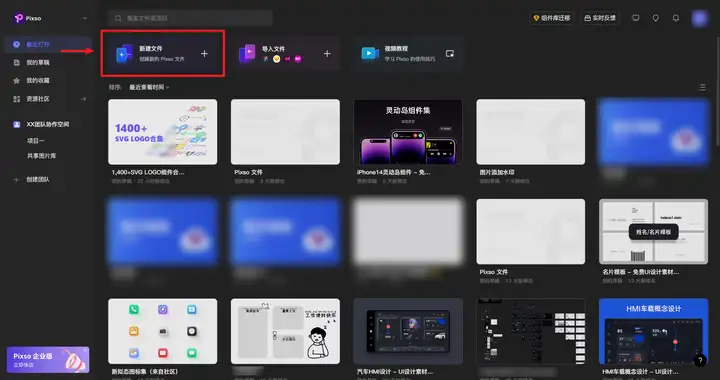Click 创建团队 (create team)
This screenshot has width=720, height=380.
(x=38, y=179)
